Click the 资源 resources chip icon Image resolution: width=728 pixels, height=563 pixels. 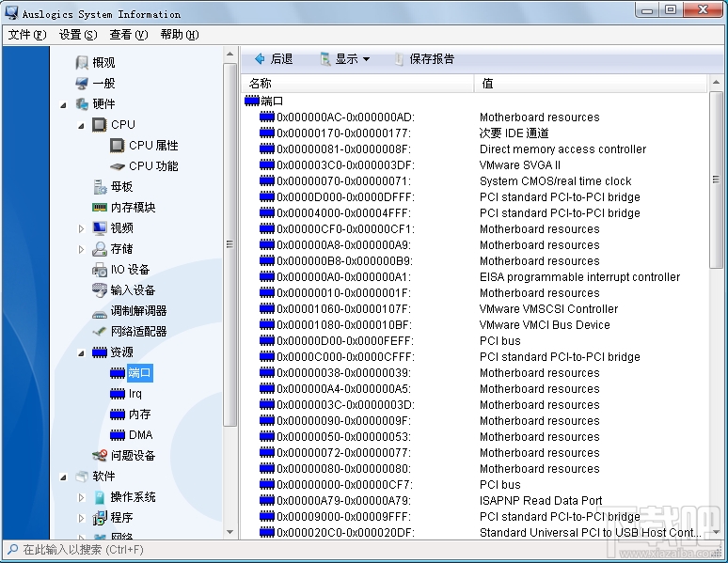click(100, 352)
